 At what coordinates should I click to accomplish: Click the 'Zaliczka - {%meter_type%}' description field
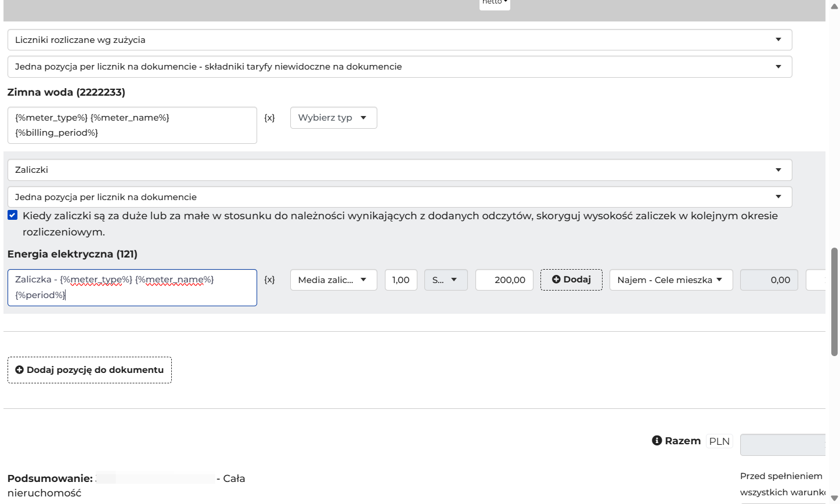tap(132, 288)
